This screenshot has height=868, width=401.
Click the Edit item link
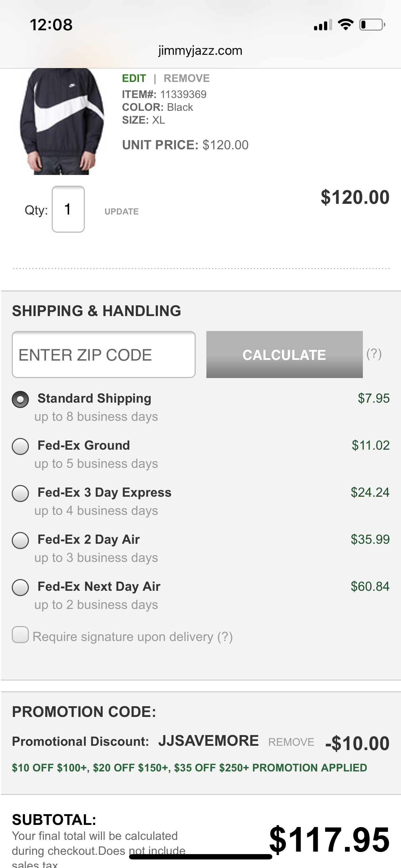point(134,78)
